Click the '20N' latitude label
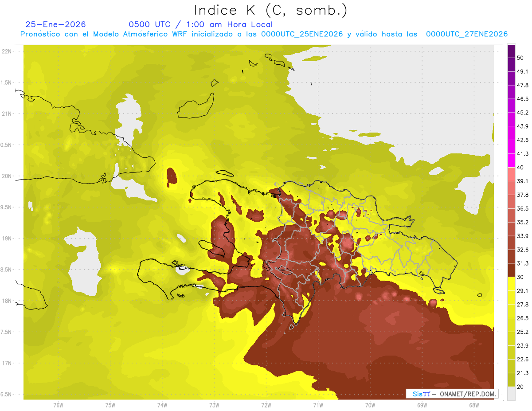 [8, 176]
